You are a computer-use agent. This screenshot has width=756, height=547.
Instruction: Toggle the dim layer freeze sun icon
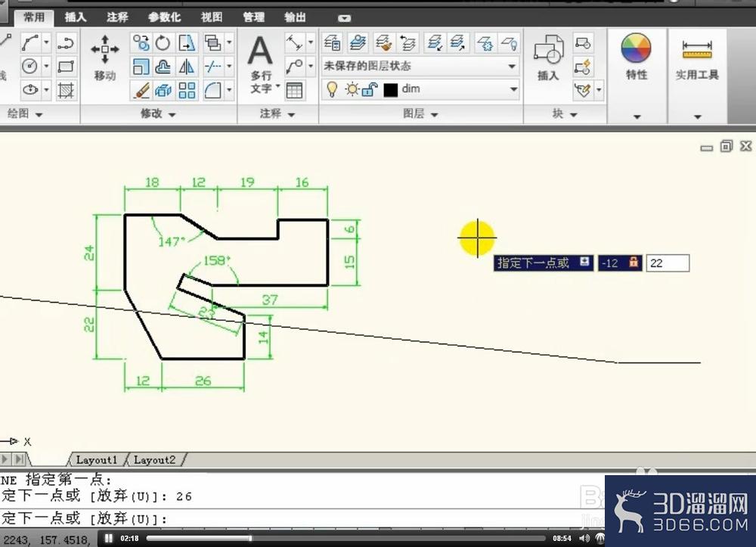(352, 89)
